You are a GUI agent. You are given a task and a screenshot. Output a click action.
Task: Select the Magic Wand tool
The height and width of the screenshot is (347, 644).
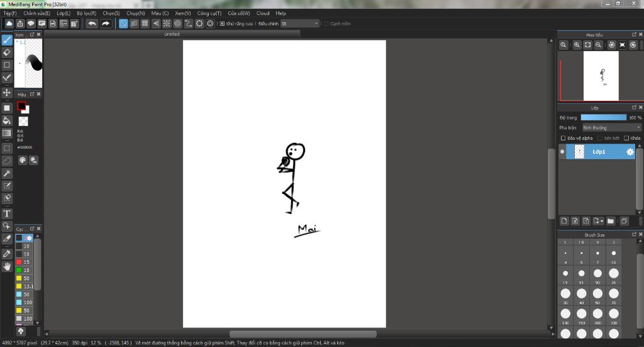[7, 173]
